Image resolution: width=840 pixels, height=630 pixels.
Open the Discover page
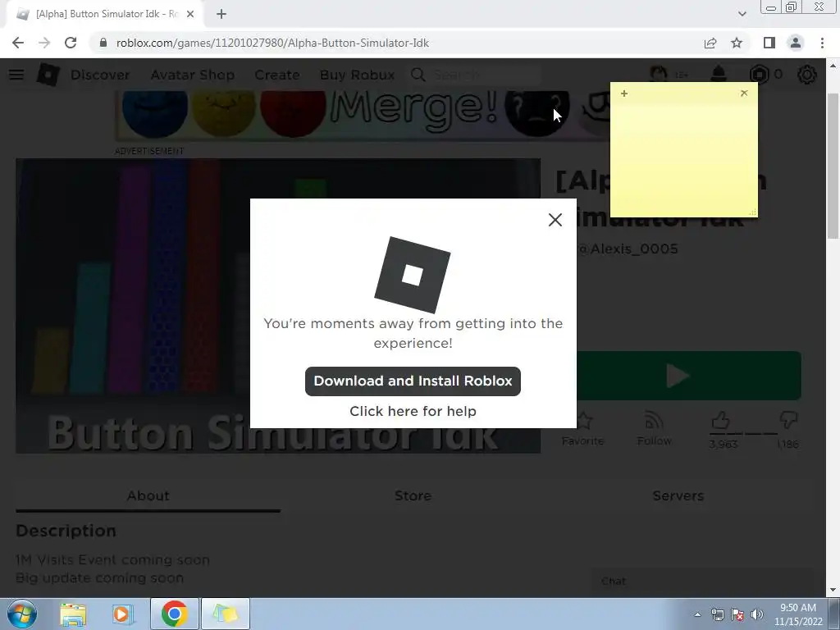point(100,75)
